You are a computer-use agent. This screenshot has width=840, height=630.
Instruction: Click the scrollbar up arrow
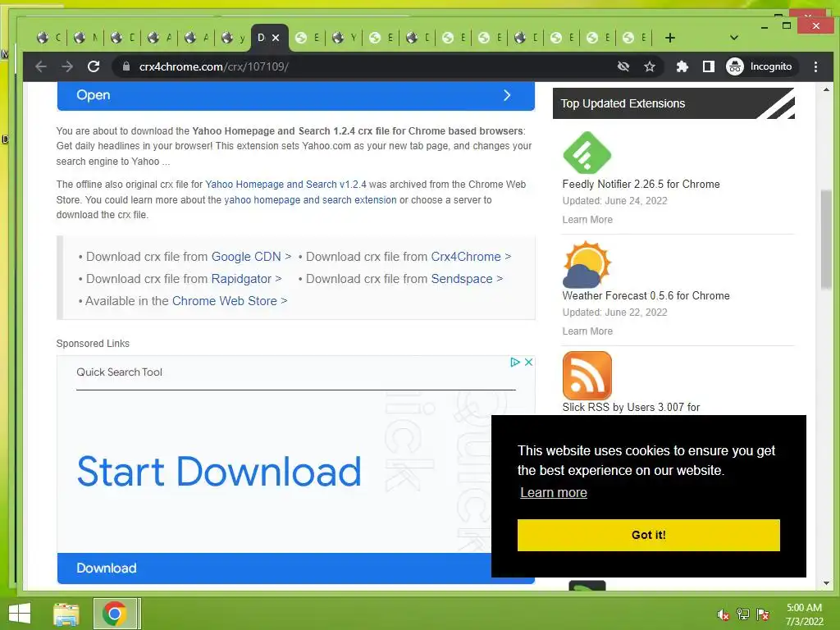coord(826,89)
